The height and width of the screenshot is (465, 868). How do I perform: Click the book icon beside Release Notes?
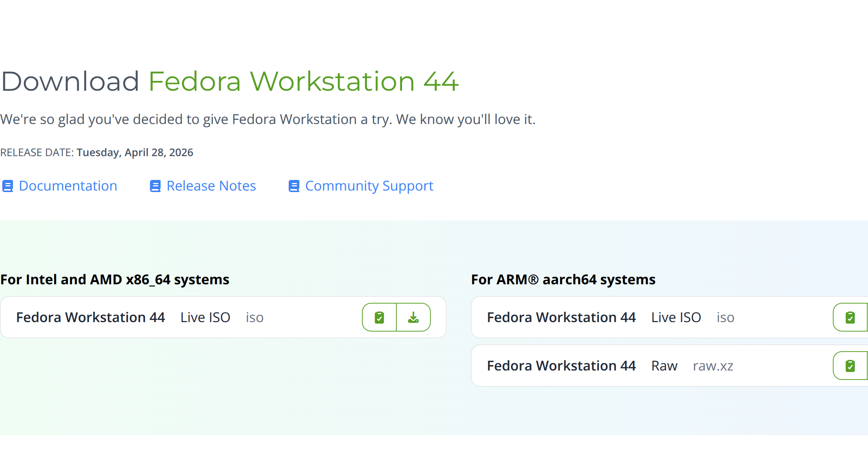[x=155, y=186]
